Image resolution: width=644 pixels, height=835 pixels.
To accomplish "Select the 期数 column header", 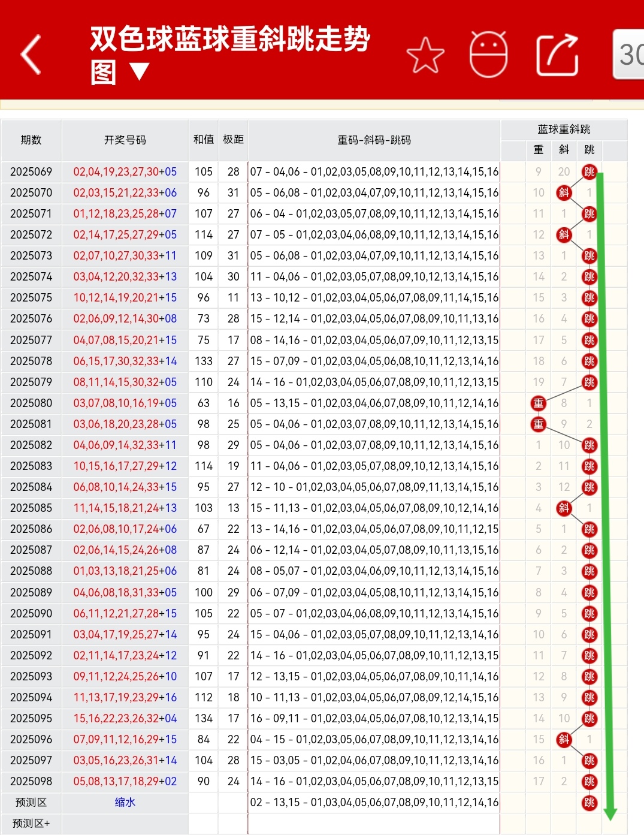I will pyautogui.click(x=31, y=140).
